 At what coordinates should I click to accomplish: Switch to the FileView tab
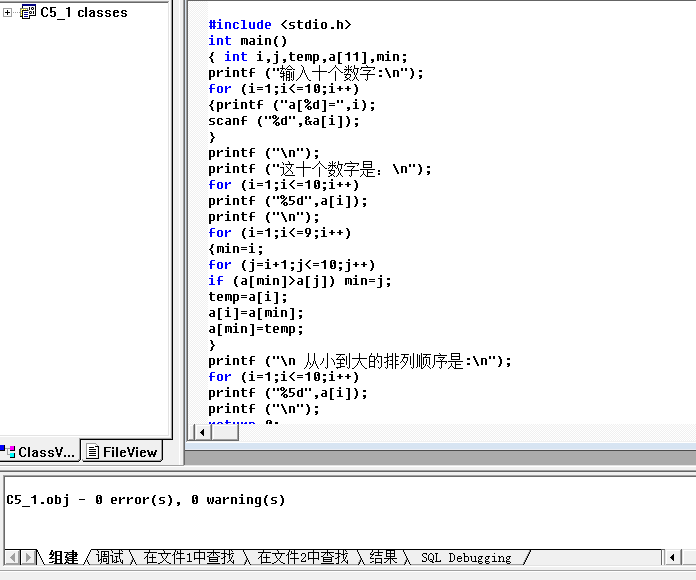(x=122, y=452)
